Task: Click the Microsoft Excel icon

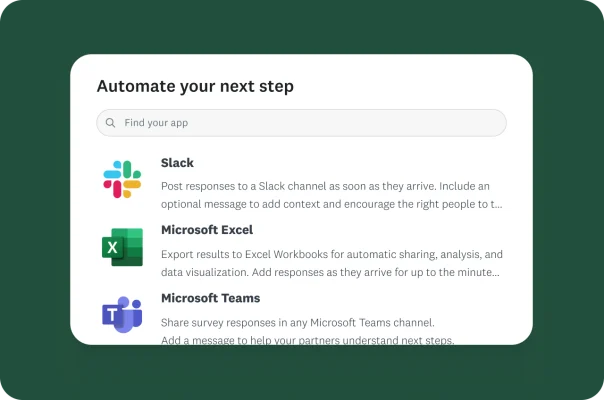Action: point(122,247)
